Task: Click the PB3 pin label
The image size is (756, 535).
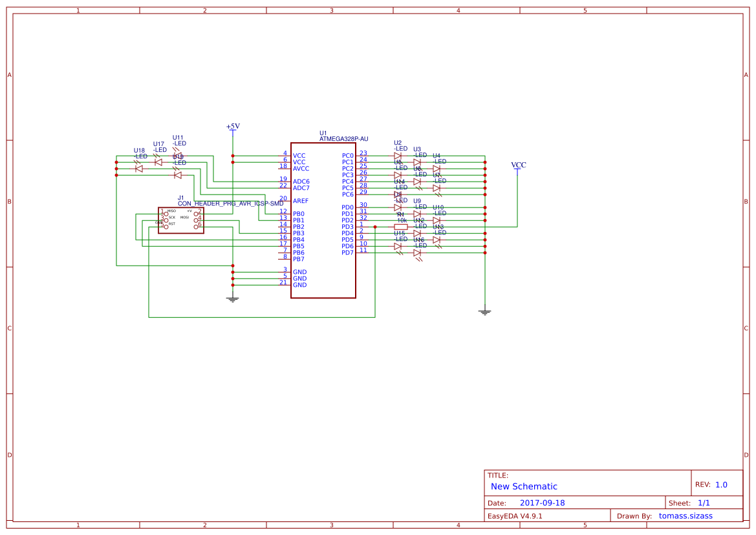Action: (x=299, y=233)
